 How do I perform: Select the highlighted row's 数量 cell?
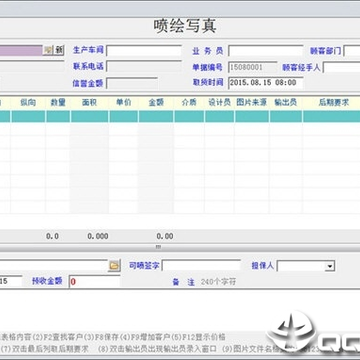click(58, 117)
